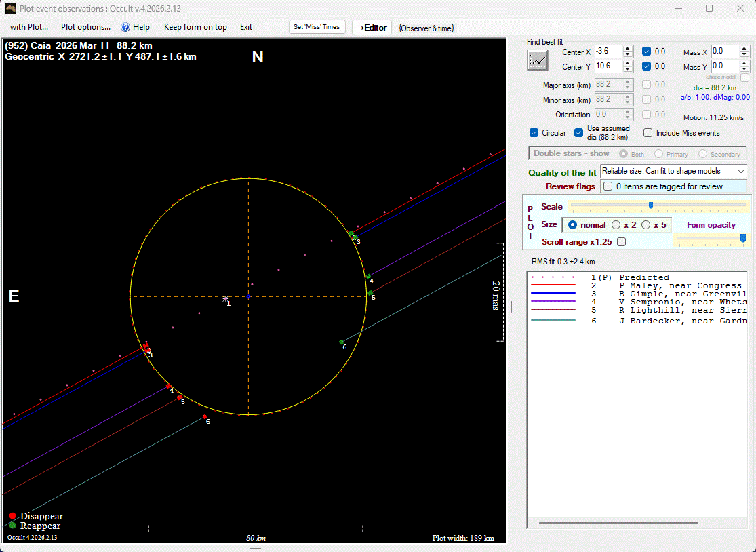Decrease Center Y with down spinner arrow

(628, 70)
